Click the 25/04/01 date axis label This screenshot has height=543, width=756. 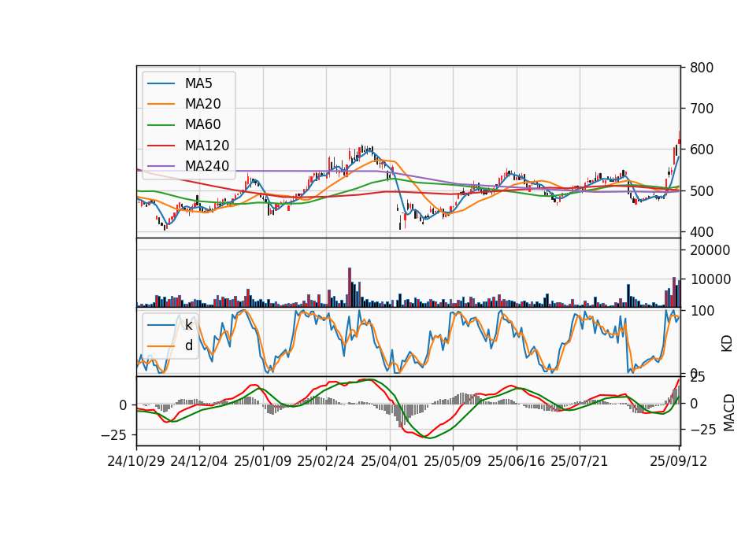[390, 462]
